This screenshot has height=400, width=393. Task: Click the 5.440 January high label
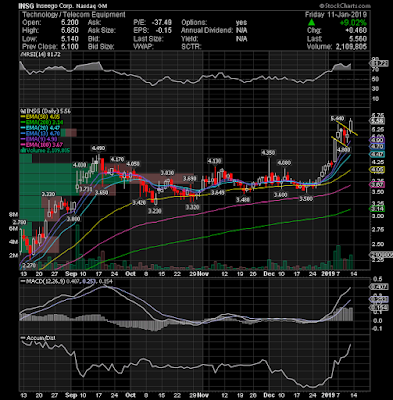[337, 118]
